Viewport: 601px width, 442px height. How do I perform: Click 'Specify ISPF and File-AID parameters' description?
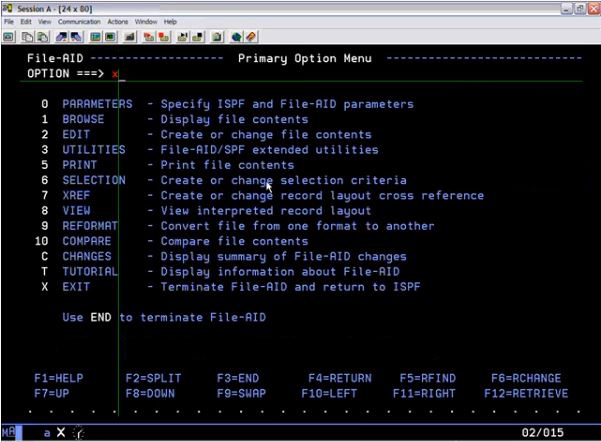[287, 104]
